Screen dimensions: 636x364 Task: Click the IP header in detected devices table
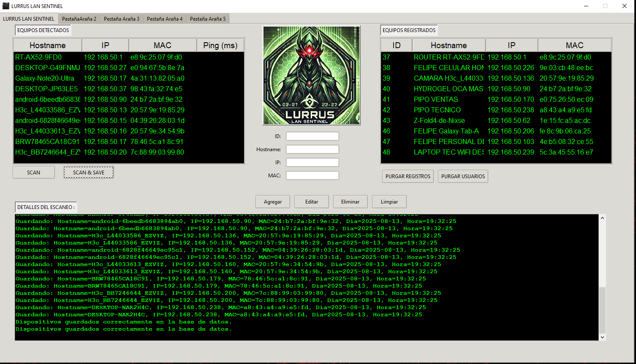coord(105,45)
